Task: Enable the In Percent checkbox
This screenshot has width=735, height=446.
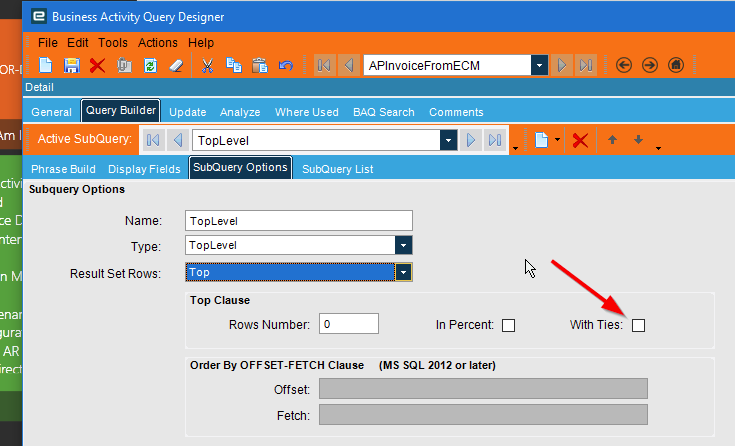Action: pos(509,325)
